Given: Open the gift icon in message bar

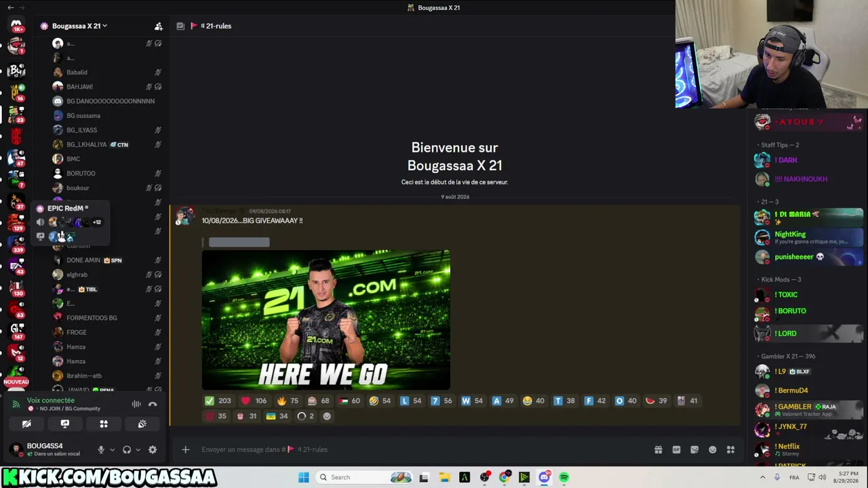Looking at the screenshot, I should [658, 449].
